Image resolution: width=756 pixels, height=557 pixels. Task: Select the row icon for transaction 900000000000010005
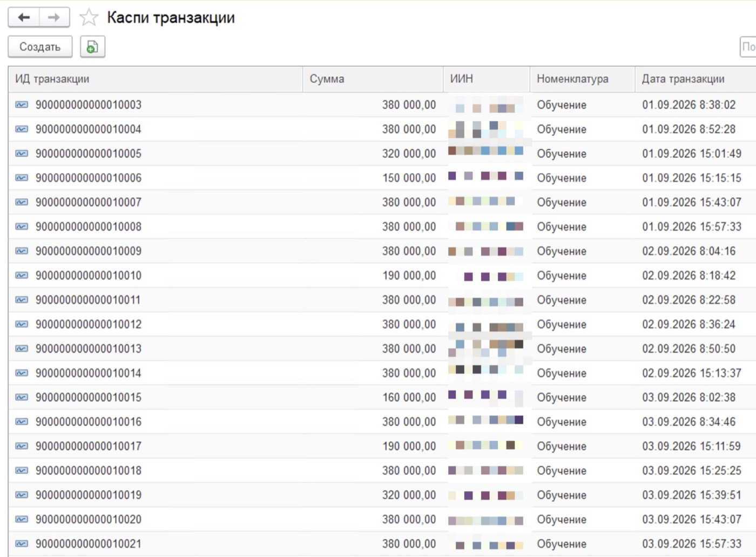click(22, 153)
